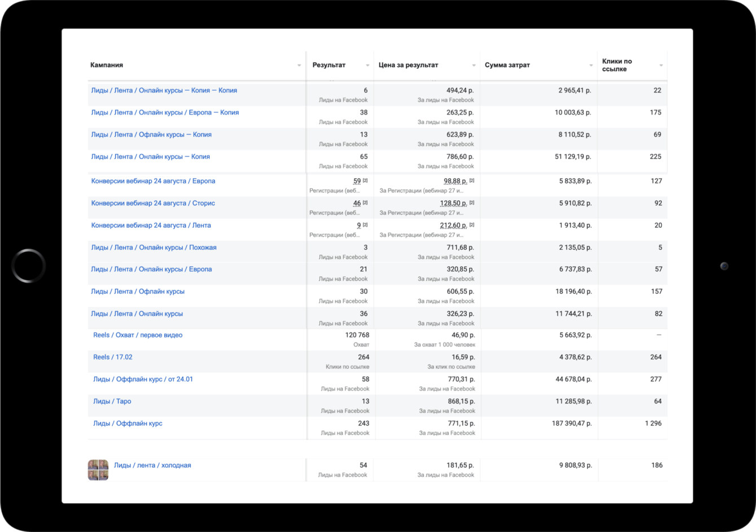The height and width of the screenshot is (532, 756).
Task: Click footnote [2] marker beside 212,60 р.
Action: 472,225
